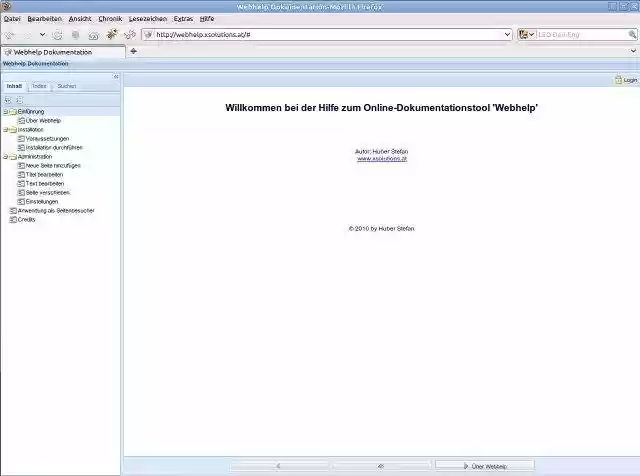Click into the URL address field

pyautogui.click(x=329, y=35)
